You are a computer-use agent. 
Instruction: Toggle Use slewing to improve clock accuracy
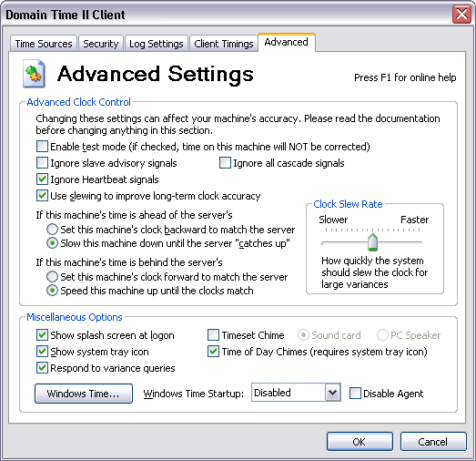[x=42, y=195]
